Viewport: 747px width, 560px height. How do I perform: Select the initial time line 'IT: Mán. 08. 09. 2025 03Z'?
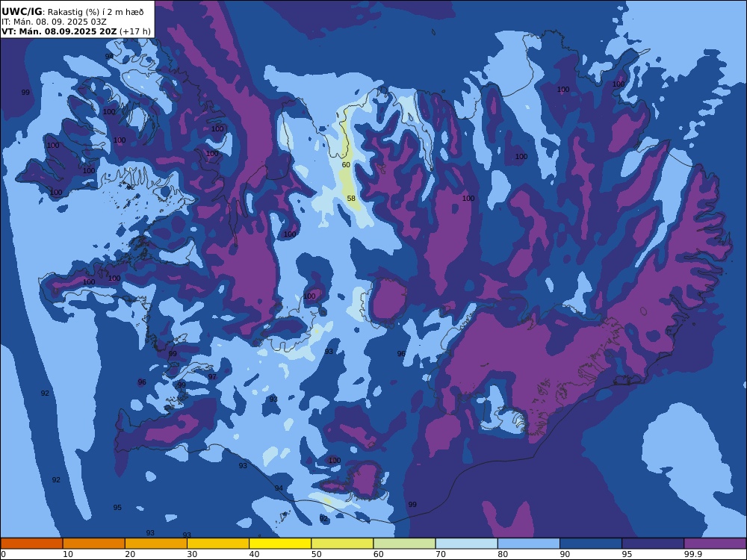54,22
